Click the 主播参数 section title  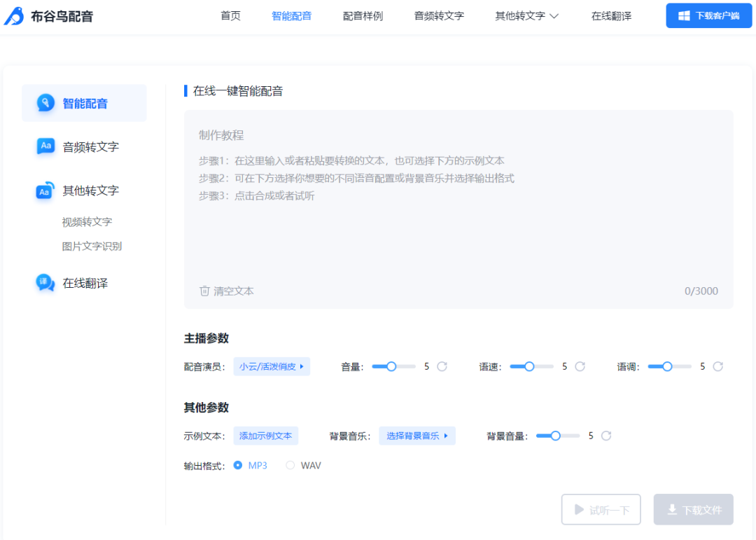[206, 338]
